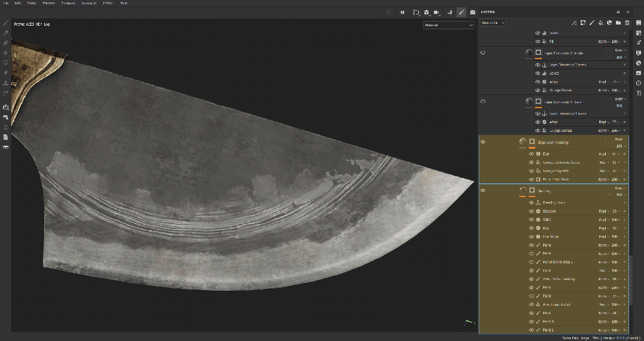Open the Window menu
The width and height of the screenshot is (644, 341).
[x=49, y=3]
